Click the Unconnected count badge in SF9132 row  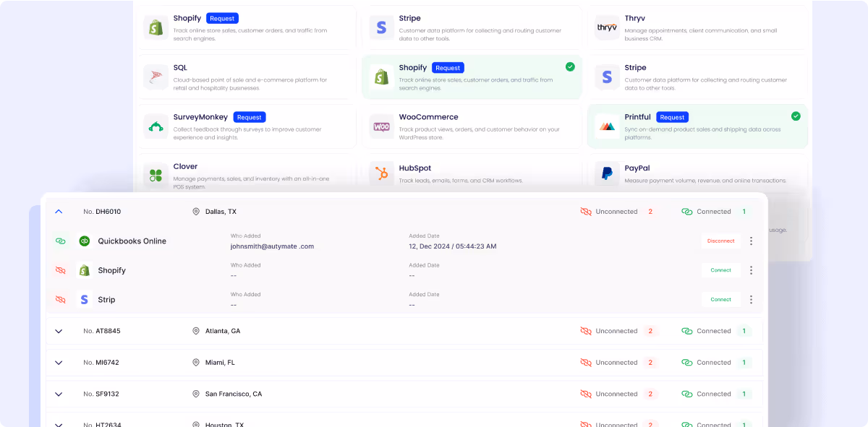(650, 394)
